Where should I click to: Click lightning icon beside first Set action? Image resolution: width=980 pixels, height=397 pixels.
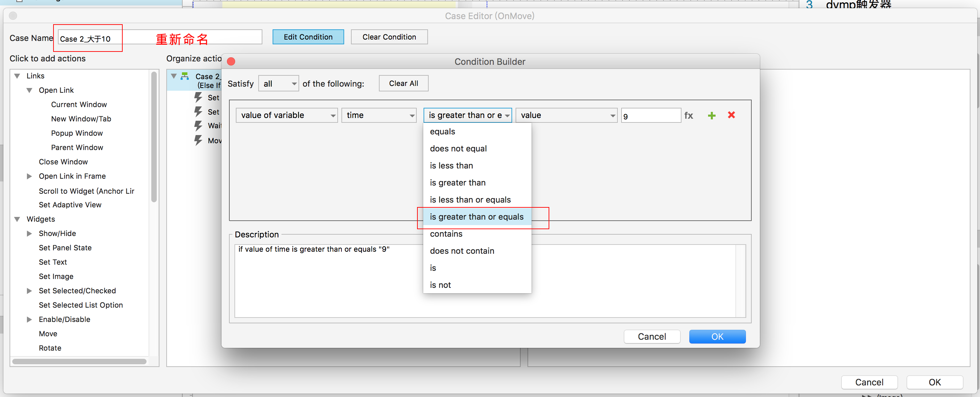click(x=198, y=98)
